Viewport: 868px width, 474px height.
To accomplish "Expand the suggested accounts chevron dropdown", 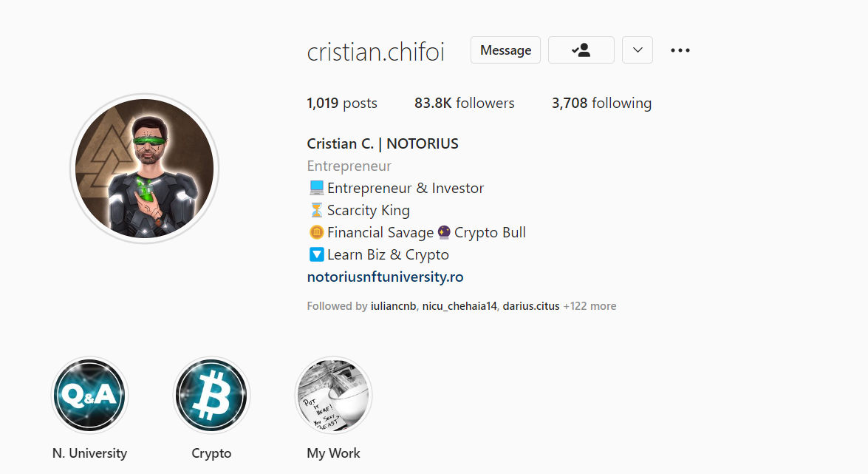I will pyautogui.click(x=638, y=50).
